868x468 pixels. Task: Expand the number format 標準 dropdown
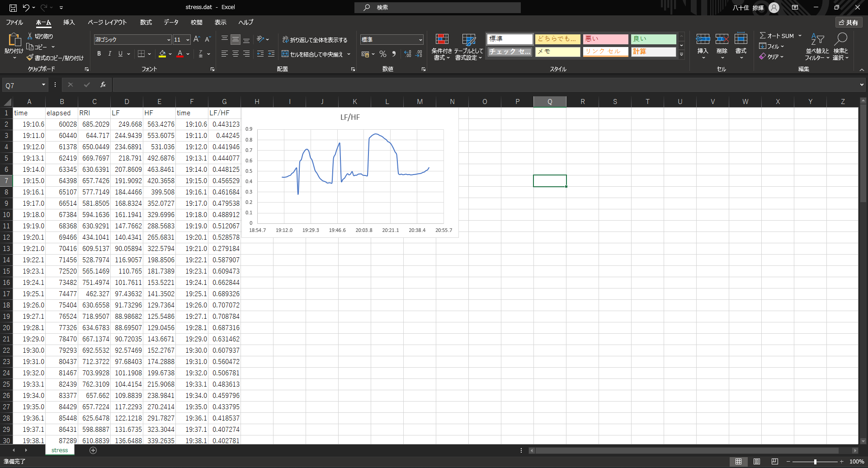[x=420, y=40]
